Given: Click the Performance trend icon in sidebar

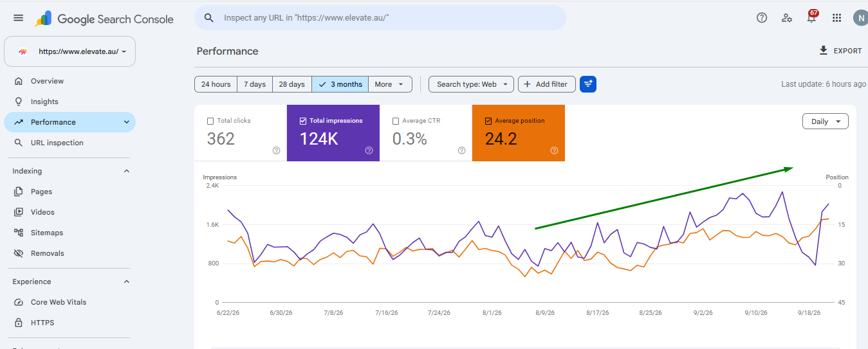Looking at the screenshot, I should [18, 122].
